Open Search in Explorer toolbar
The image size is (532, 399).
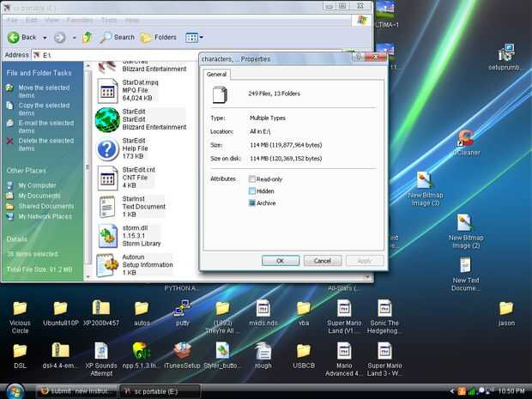[118, 37]
